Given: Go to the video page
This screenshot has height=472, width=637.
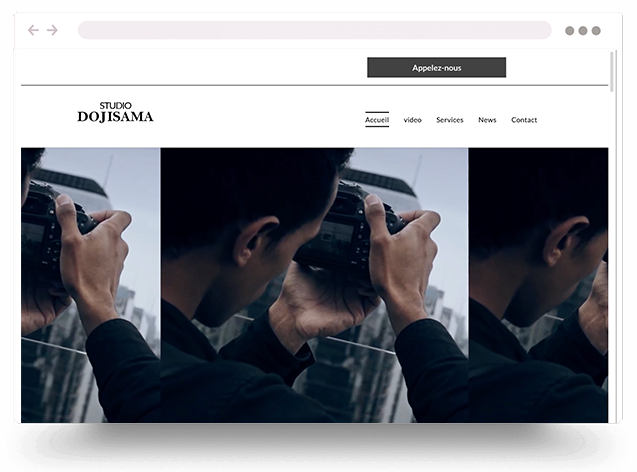Looking at the screenshot, I should pos(412,120).
